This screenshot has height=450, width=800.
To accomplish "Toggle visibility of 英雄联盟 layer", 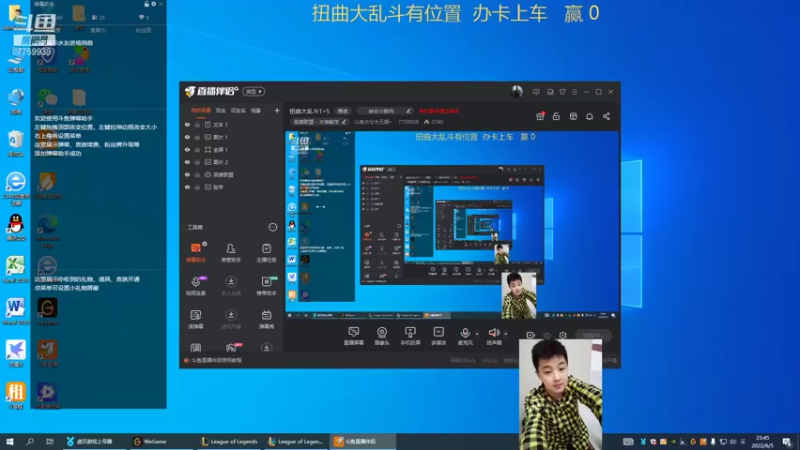I will pos(187,174).
